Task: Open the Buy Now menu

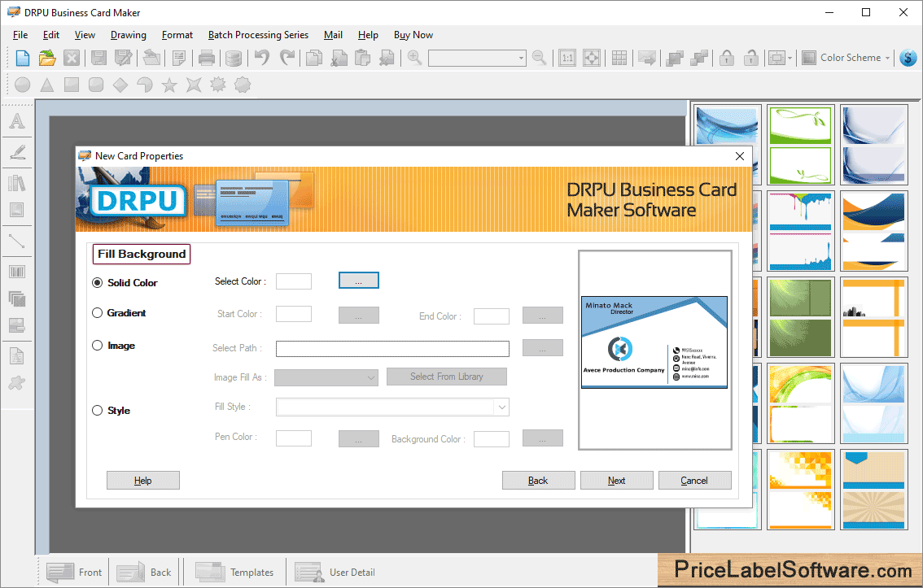Action: 413,35
